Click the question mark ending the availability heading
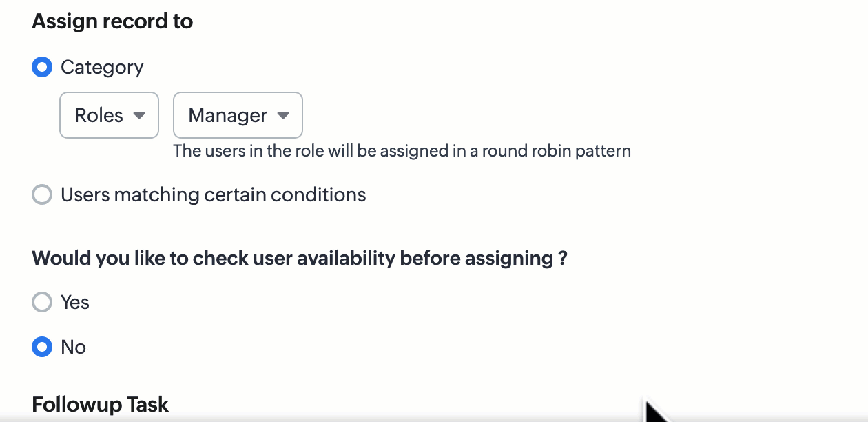The image size is (868, 422). pyautogui.click(x=562, y=259)
